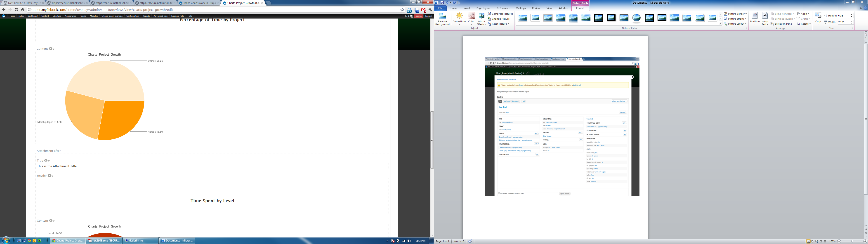Switch to Full Screen Reading view
The height and width of the screenshot is (244, 868).
coord(812,241)
